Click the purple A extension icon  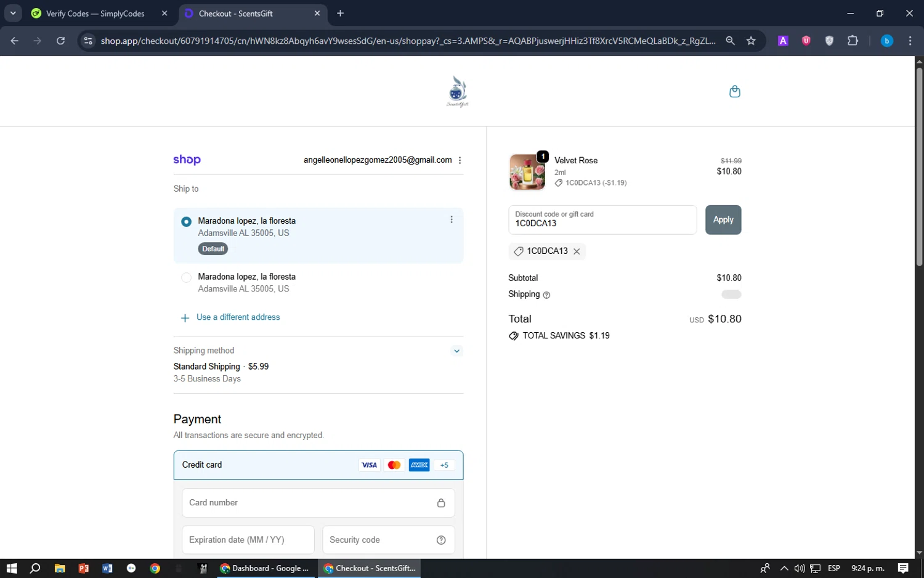tap(783, 41)
